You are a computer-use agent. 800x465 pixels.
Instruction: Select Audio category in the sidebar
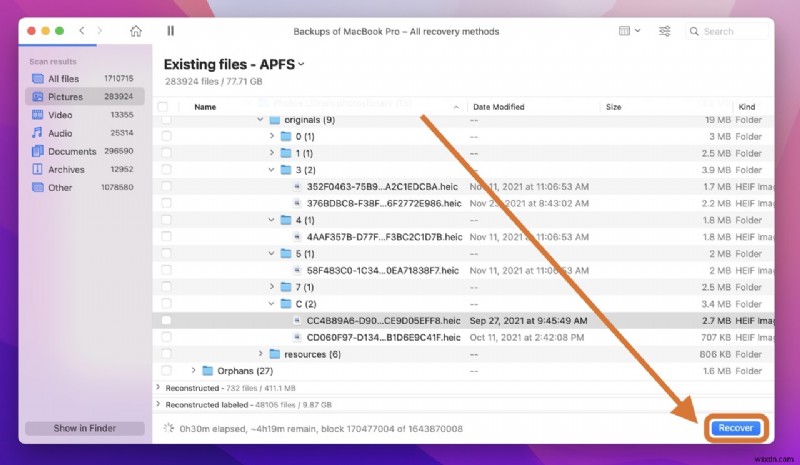tap(84, 133)
